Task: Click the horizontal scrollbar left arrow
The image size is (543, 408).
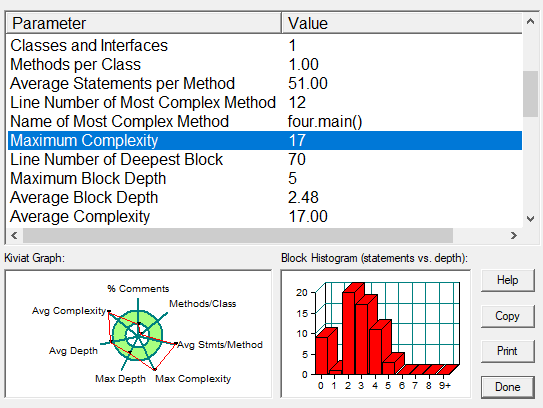Action: (14, 236)
